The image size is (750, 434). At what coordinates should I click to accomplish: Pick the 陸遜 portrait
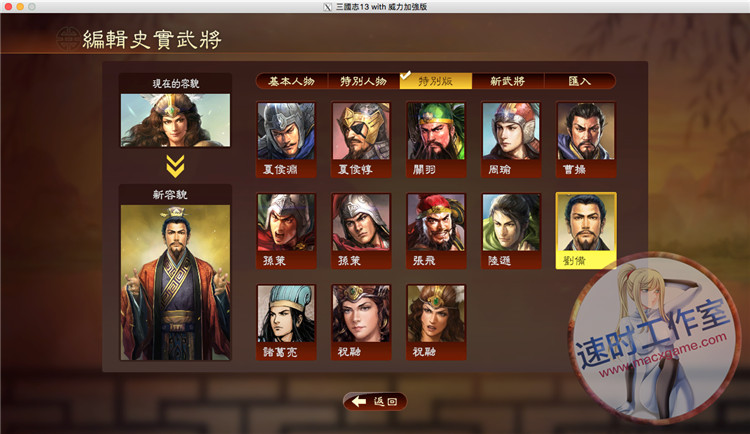[511, 231]
